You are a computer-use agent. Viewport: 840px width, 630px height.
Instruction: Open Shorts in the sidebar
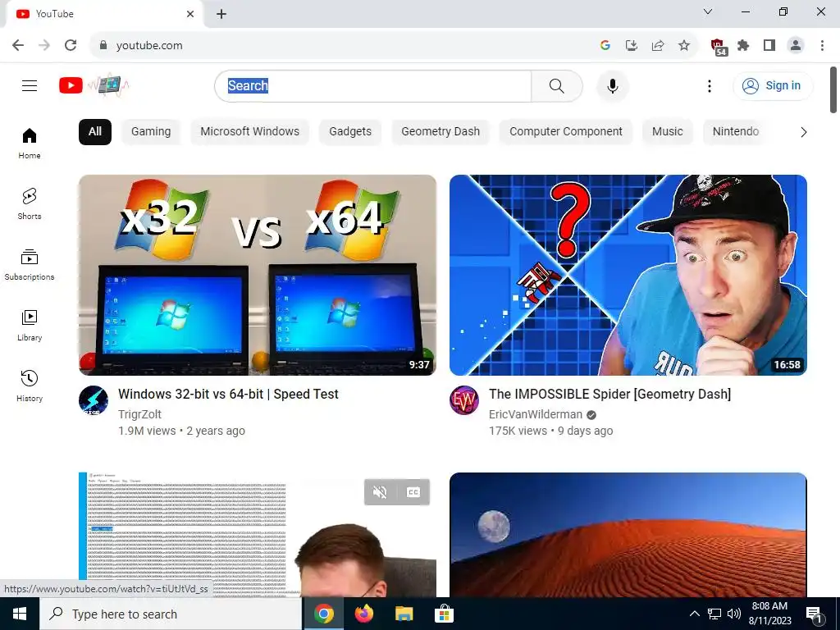point(30,204)
